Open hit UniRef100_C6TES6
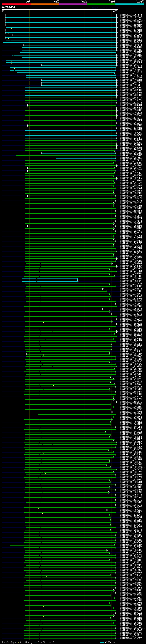Image resolution: width=146 pixels, height=644 pixels. pos(131,15)
